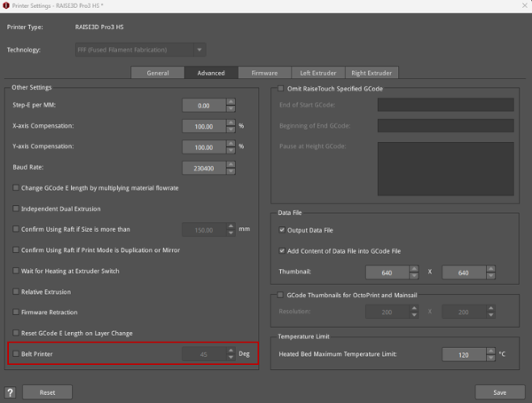The width and height of the screenshot is (532, 403).
Task: Click the help question mark icon
Action: point(10,391)
